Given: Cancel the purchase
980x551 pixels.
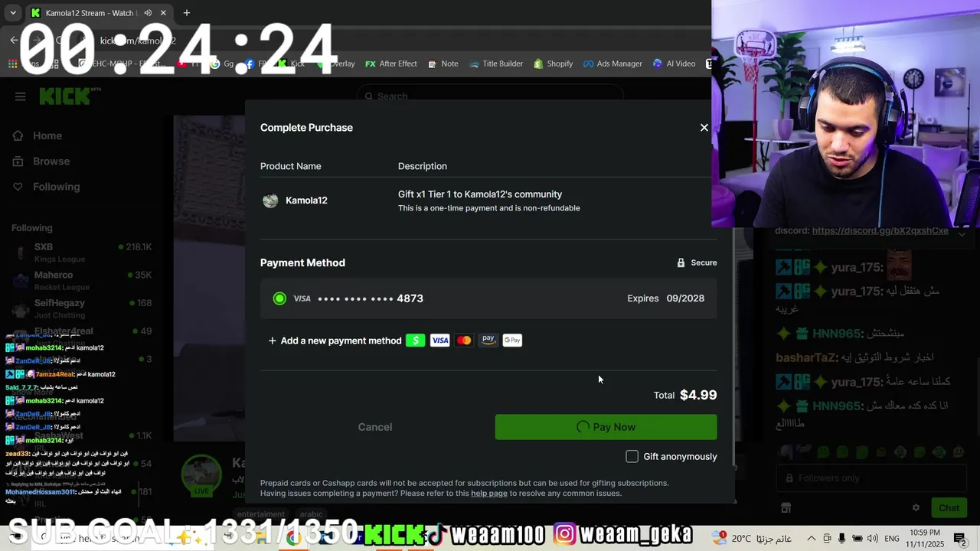Looking at the screenshot, I should point(375,427).
